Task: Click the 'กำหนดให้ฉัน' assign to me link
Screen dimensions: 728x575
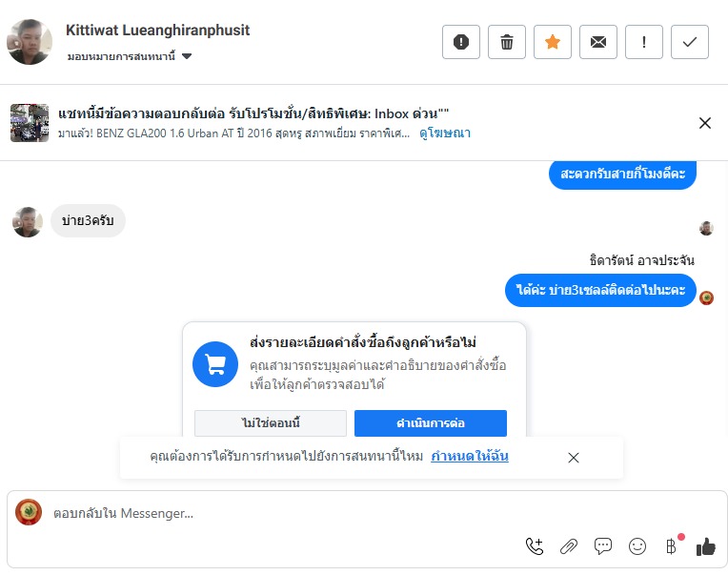Action: (470, 457)
